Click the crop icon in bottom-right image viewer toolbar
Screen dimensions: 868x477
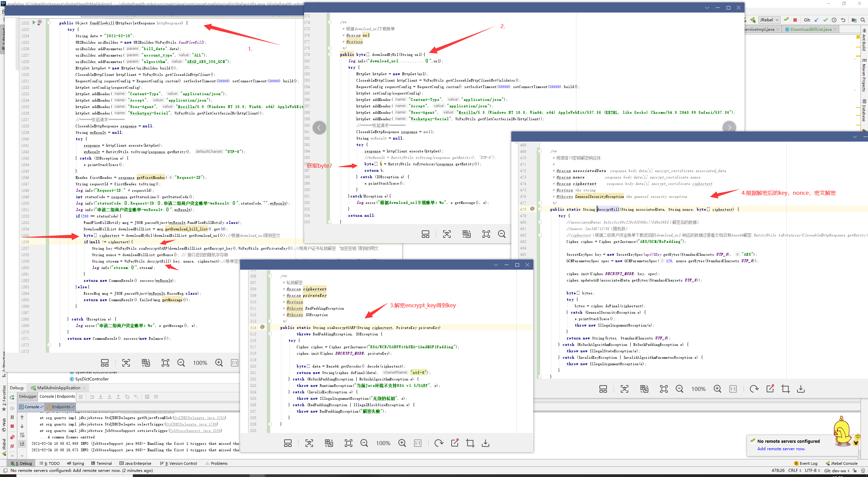785,389
